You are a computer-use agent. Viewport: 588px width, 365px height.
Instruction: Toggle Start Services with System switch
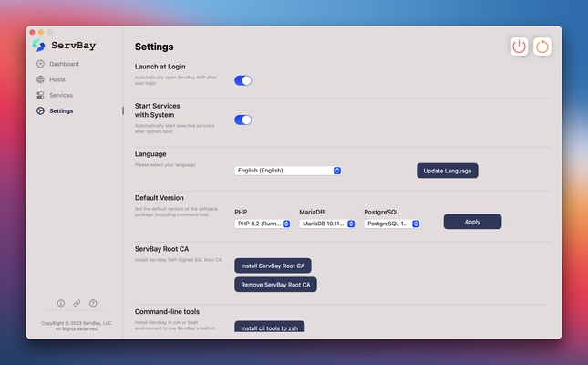[243, 120]
